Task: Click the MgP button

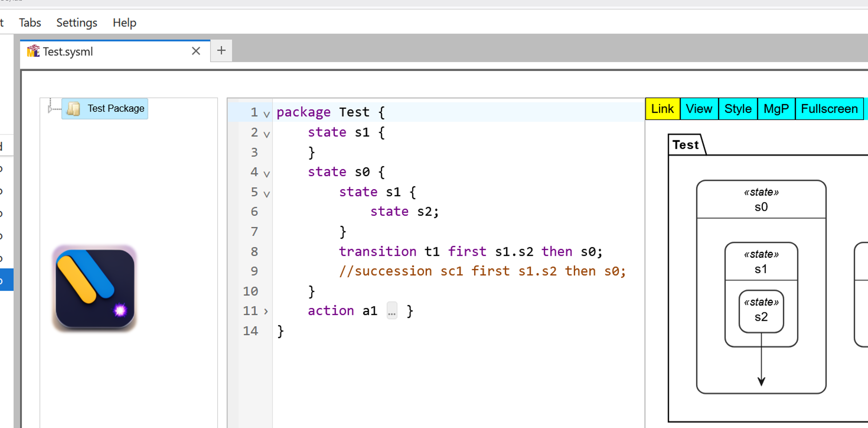Action: (776, 108)
